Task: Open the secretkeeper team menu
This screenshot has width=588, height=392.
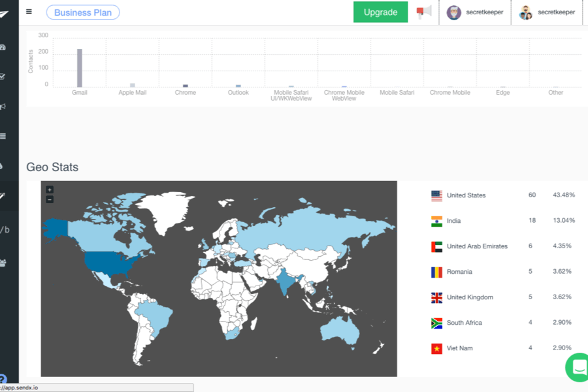Action: (x=547, y=12)
